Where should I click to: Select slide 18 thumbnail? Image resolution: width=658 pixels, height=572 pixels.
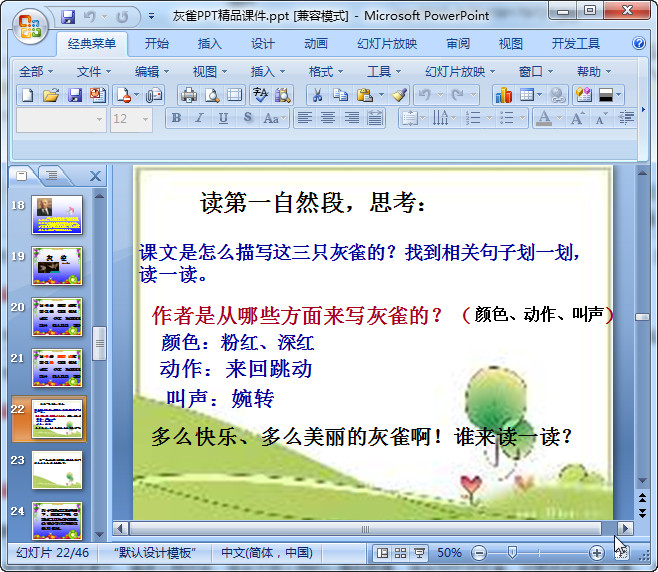click(57, 215)
